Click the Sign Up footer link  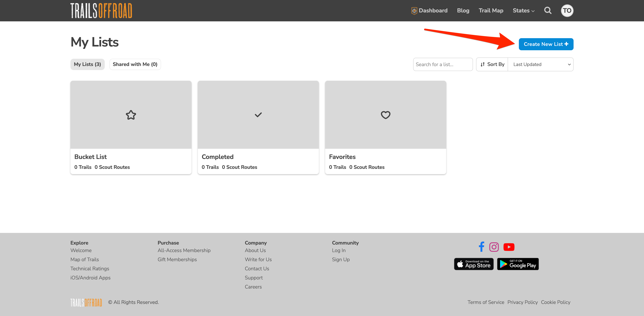(x=341, y=260)
